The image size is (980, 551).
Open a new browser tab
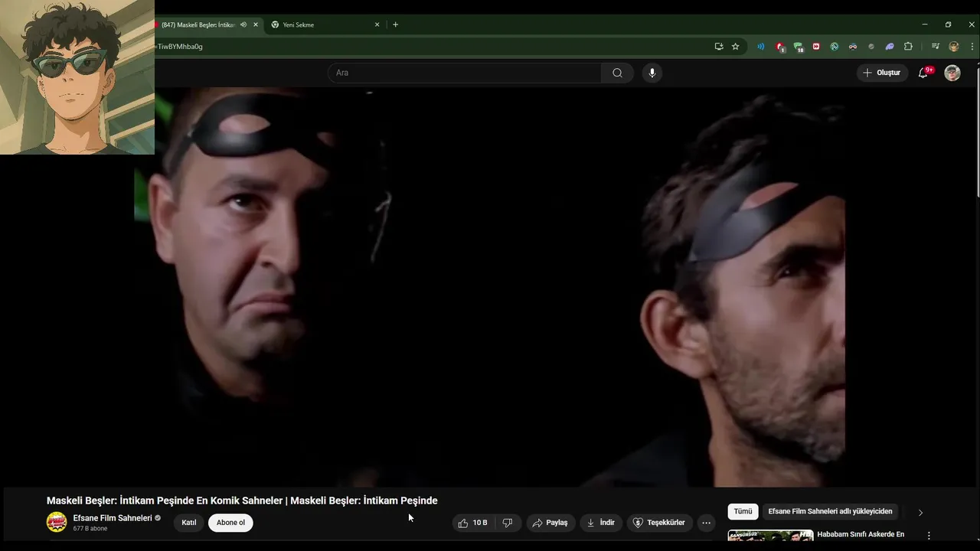pos(395,24)
